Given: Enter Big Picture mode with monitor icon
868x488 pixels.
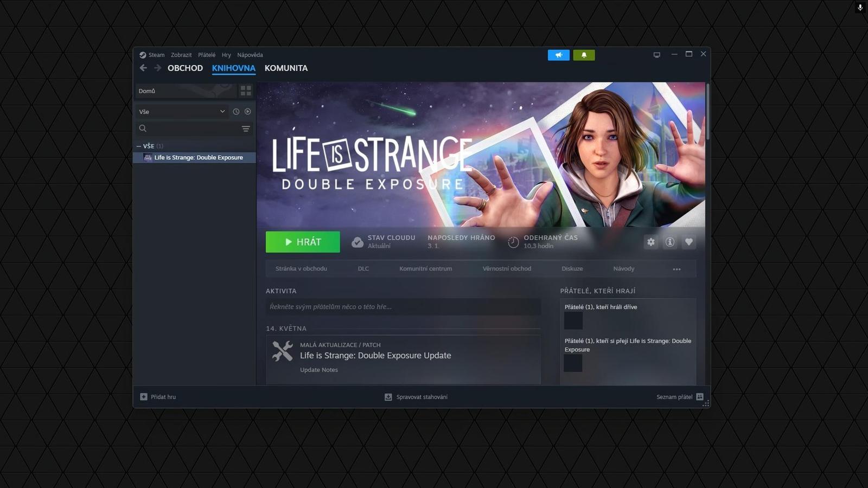Looking at the screenshot, I should pos(656,54).
